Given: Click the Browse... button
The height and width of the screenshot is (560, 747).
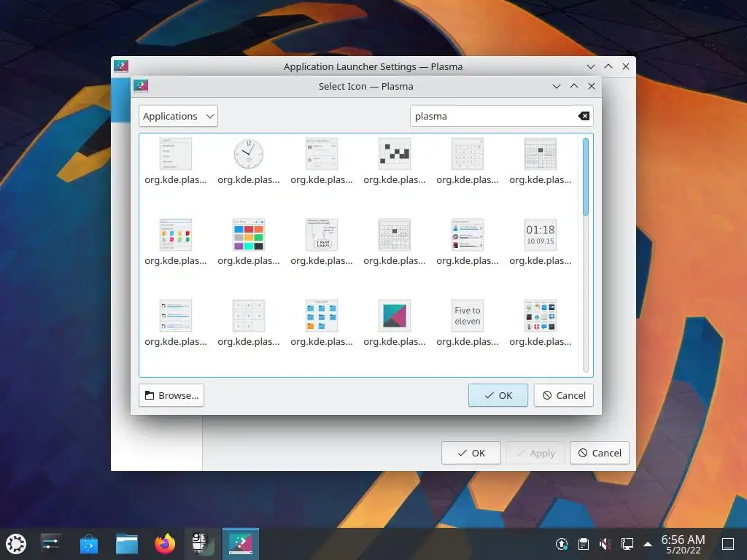Looking at the screenshot, I should click(x=171, y=395).
